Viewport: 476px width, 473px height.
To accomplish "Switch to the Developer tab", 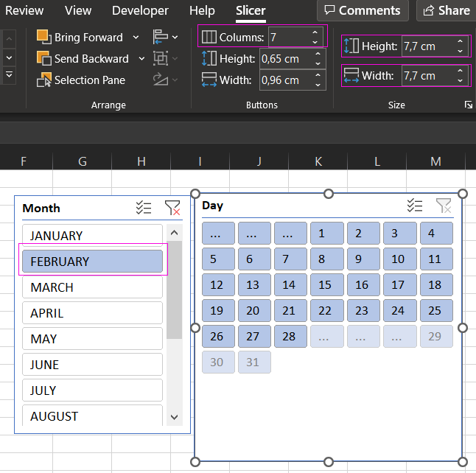I will pyautogui.click(x=140, y=10).
